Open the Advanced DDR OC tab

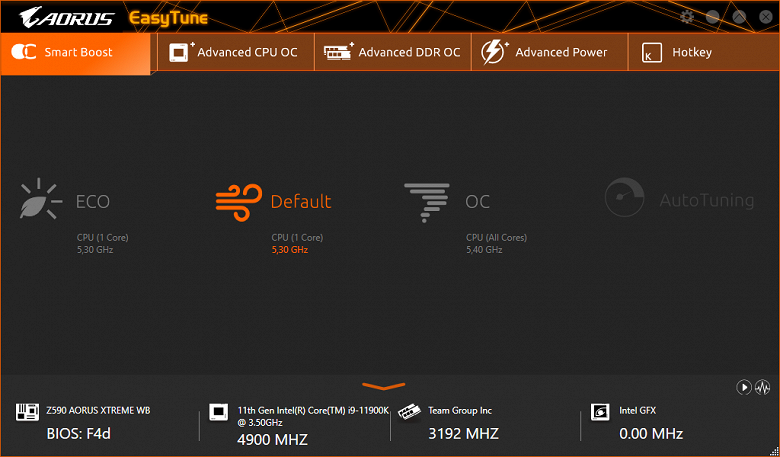(x=393, y=52)
